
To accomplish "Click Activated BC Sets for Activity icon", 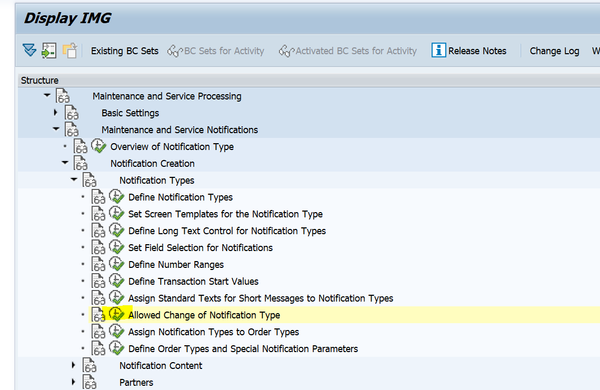I will [x=287, y=51].
